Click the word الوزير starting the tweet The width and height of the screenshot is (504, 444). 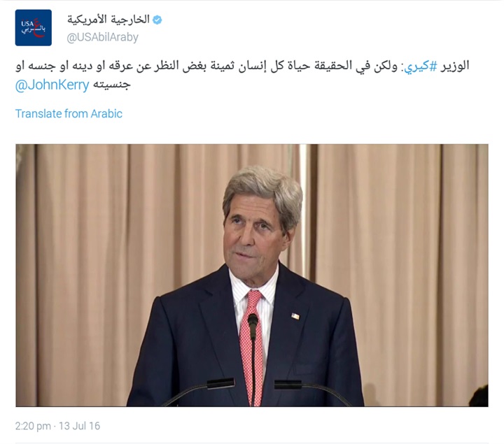pyautogui.click(x=455, y=66)
